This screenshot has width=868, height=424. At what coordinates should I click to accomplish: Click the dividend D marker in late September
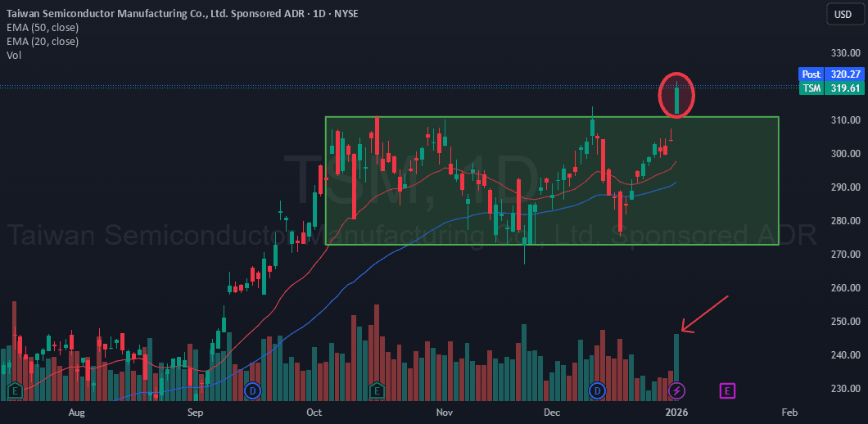(252, 390)
